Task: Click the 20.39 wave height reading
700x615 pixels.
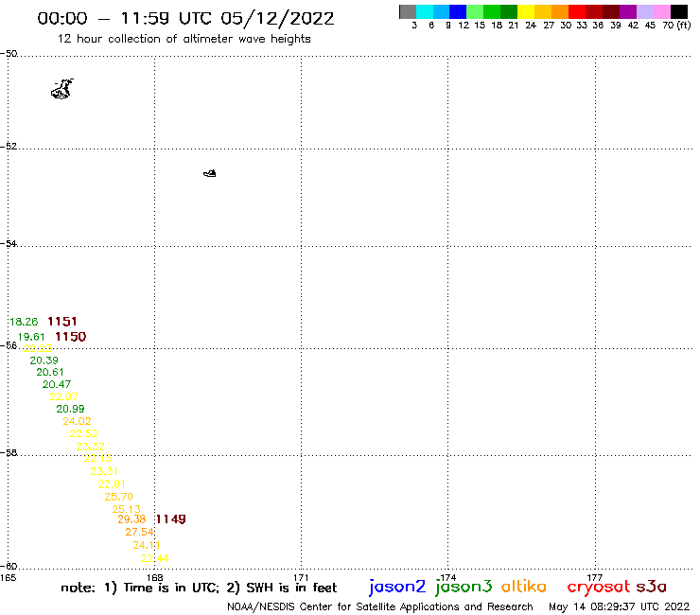Action: point(44,360)
